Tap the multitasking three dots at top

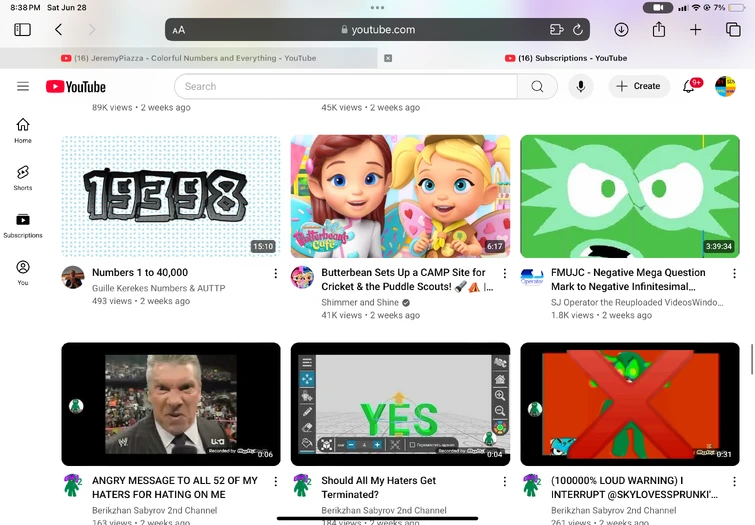(x=378, y=8)
